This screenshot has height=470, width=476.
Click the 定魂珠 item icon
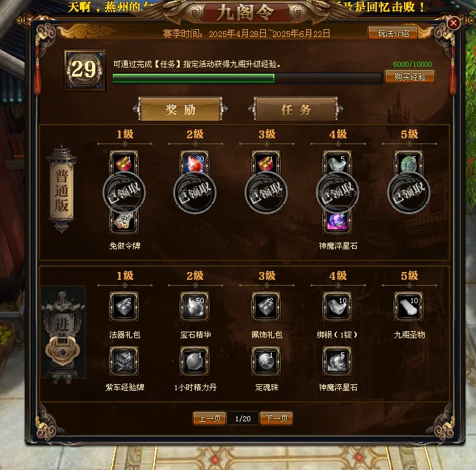coord(266,361)
